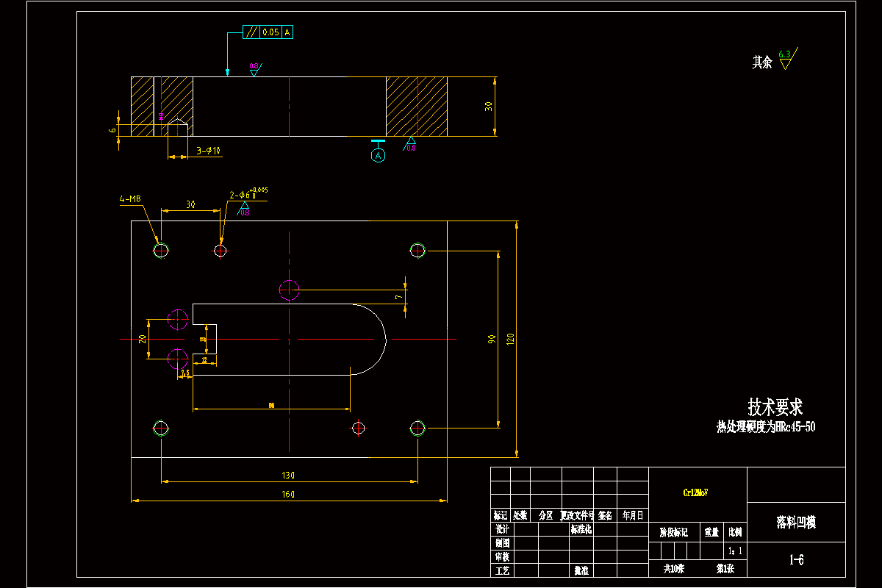This screenshot has height=588, width=882.
Task: Click the "7" offset dimension
Action: coord(398,297)
